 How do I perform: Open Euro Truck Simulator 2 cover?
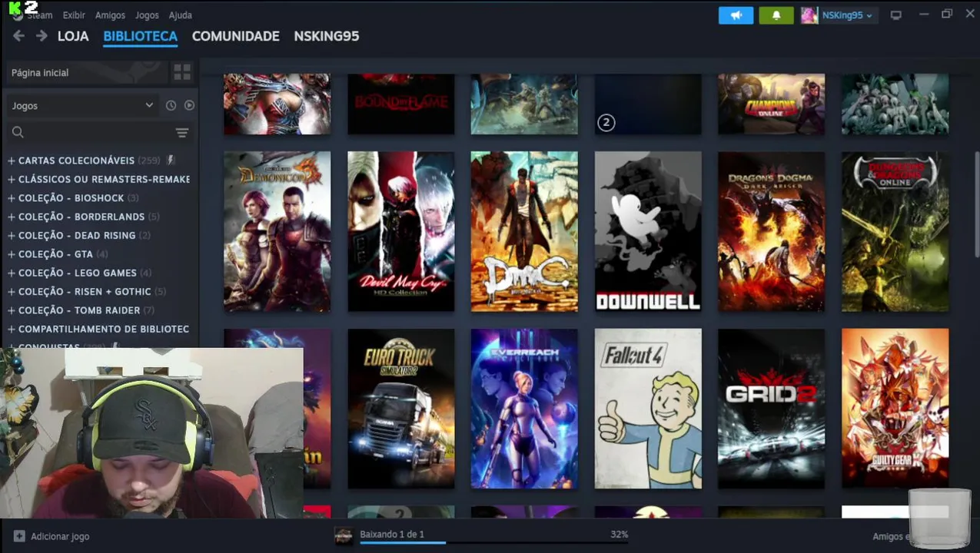[x=400, y=409]
